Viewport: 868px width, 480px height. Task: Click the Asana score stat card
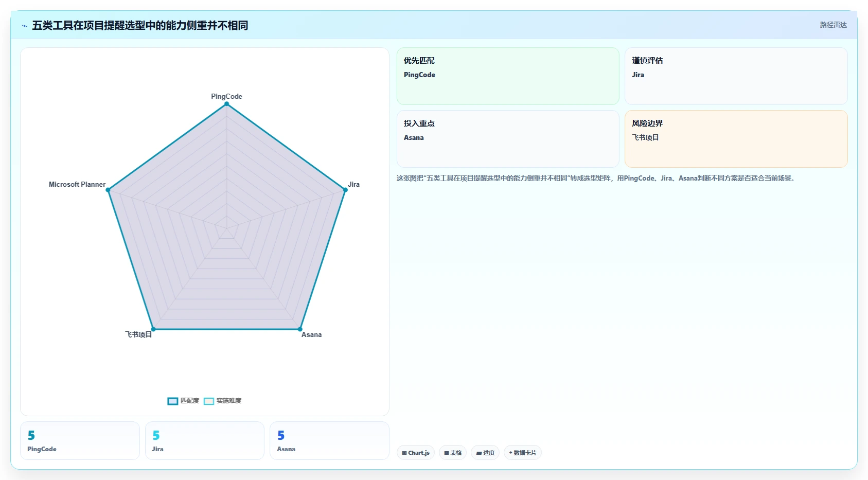click(329, 440)
